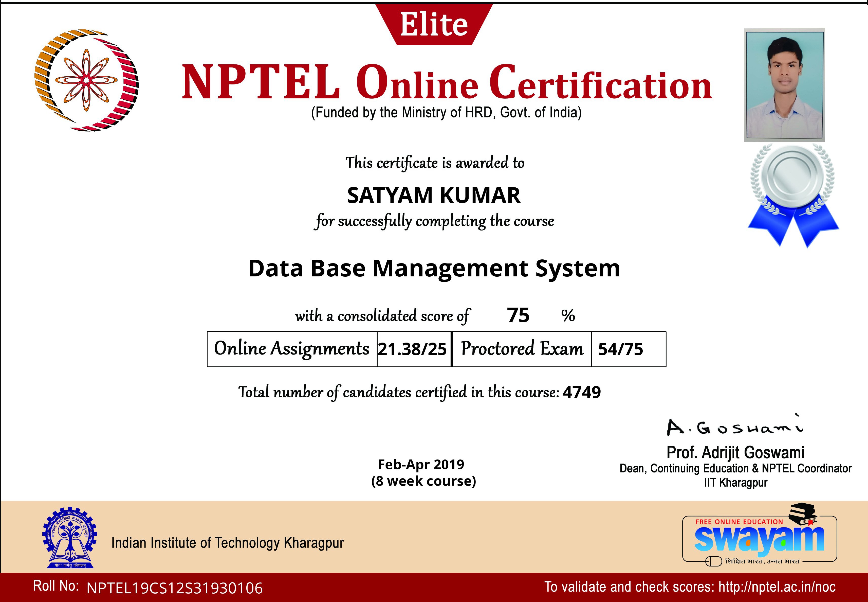The image size is (868, 602).
Task: Click the name Prof. Adrijit Goswami
Action: click(735, 452)
